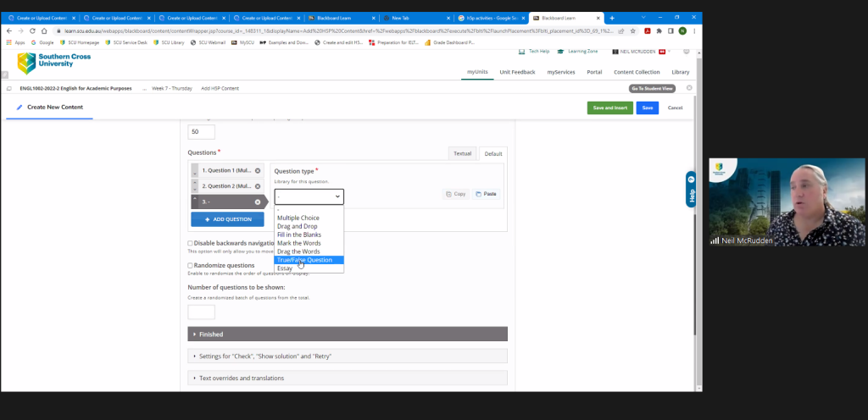Image resolution: width=868 pixels, height=420 pixels.
Task: Open the Question type dropdown
Action: (309, 196)
